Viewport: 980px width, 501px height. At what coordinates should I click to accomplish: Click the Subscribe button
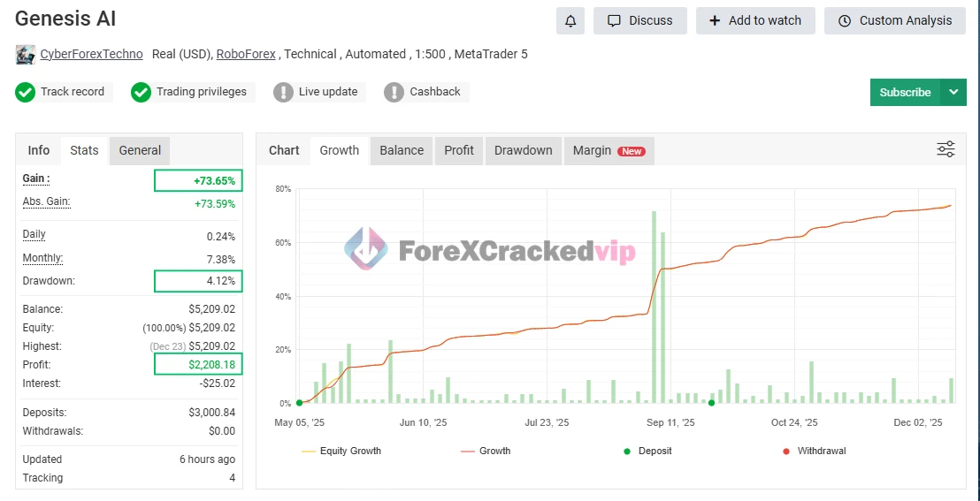click(x=905, y=93)
